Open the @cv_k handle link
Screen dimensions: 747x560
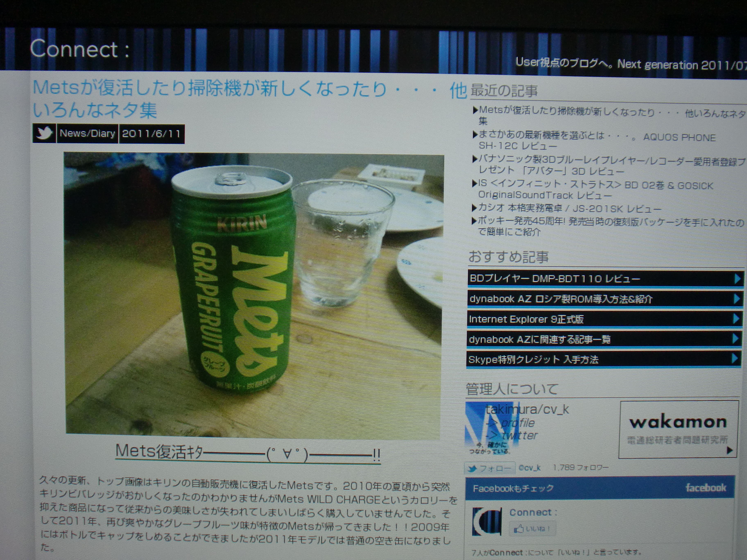click(530, 468)
